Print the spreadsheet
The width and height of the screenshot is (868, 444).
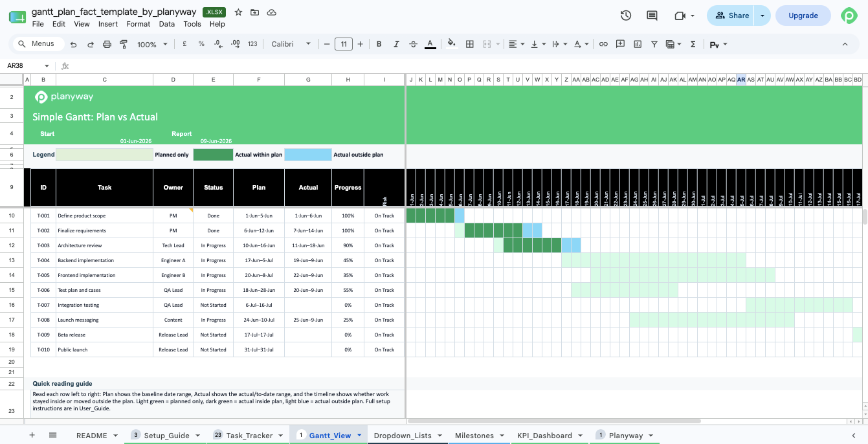click(x=107, y=44)
